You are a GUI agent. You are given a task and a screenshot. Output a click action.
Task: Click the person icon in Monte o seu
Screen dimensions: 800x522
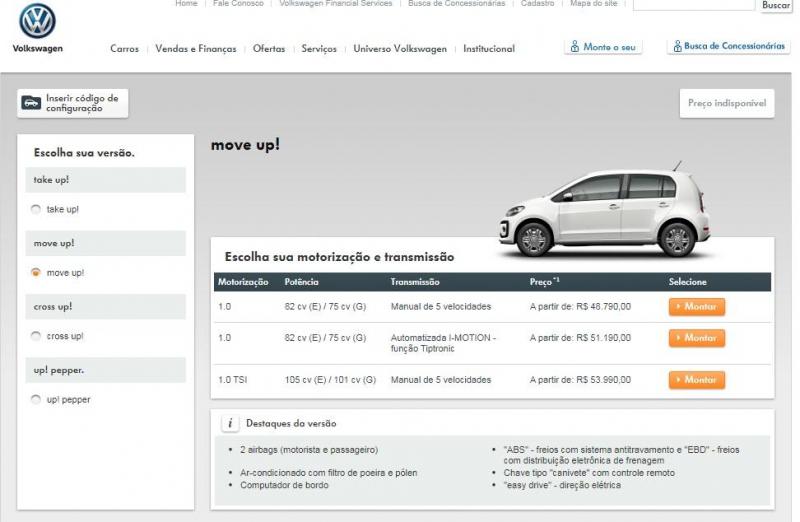pyautogui.click(x=574, y=47)
